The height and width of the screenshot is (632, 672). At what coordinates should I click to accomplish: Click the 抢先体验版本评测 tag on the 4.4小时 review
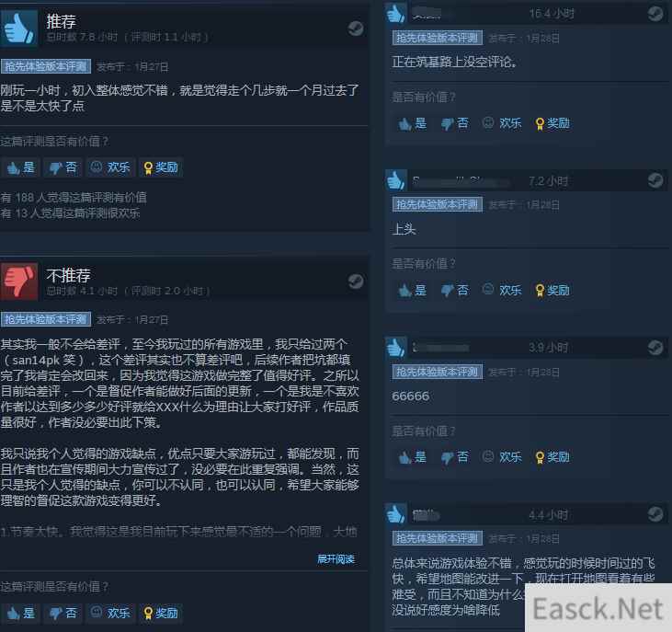[438, 538]
